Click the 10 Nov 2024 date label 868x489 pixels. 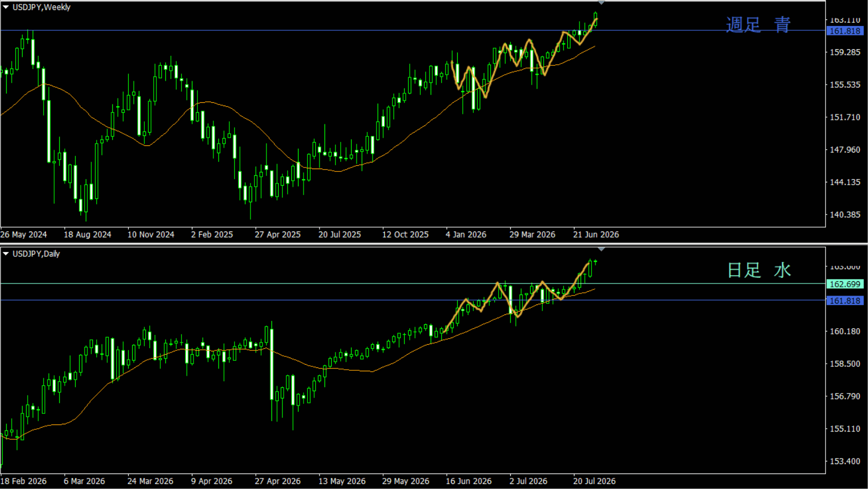[151, 234]
